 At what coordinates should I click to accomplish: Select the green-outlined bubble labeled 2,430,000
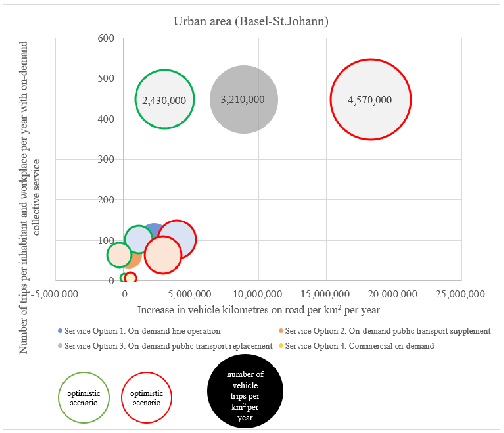click(x=165, y=99)
